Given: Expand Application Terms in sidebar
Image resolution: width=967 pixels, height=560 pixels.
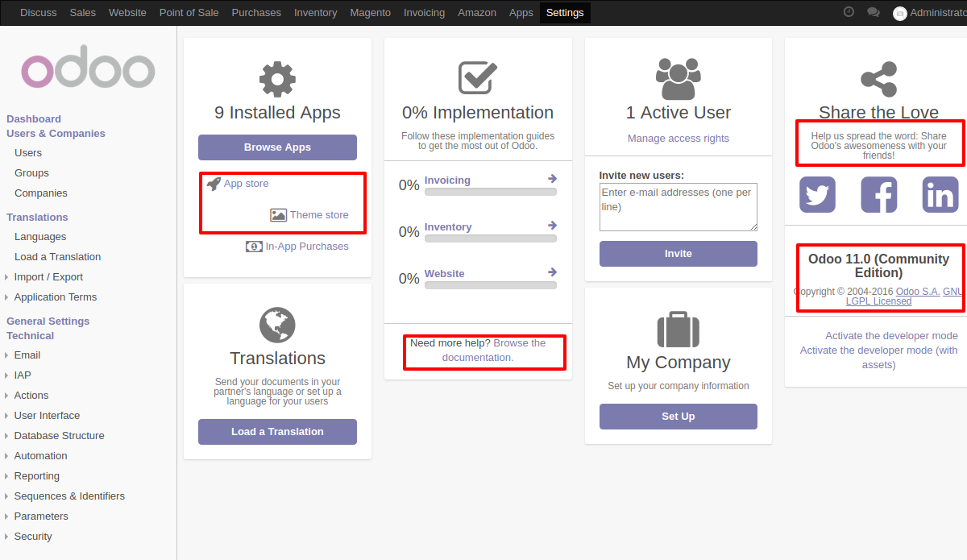Looking at the screenshot, I should (x=55, y=297).
